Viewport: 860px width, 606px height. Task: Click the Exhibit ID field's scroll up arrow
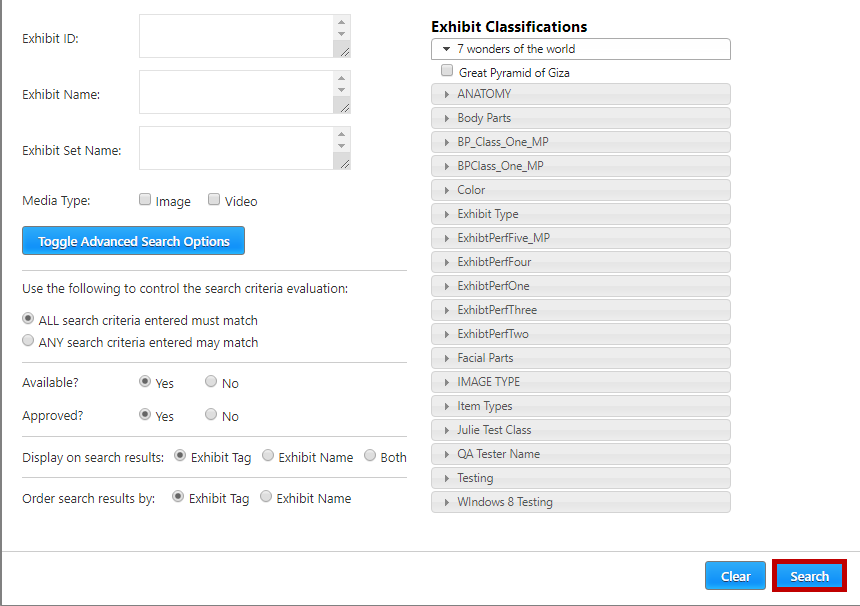[342, 22]
